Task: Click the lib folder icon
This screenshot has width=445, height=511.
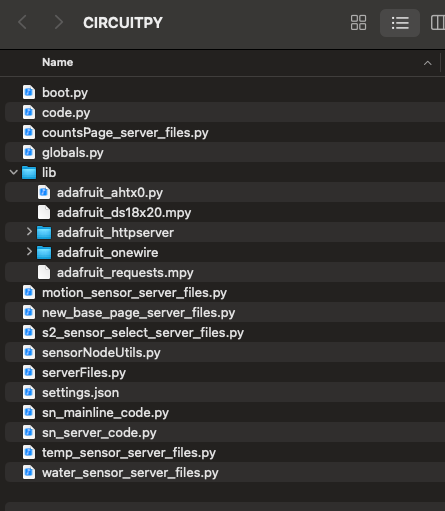Action: (29, 173)
